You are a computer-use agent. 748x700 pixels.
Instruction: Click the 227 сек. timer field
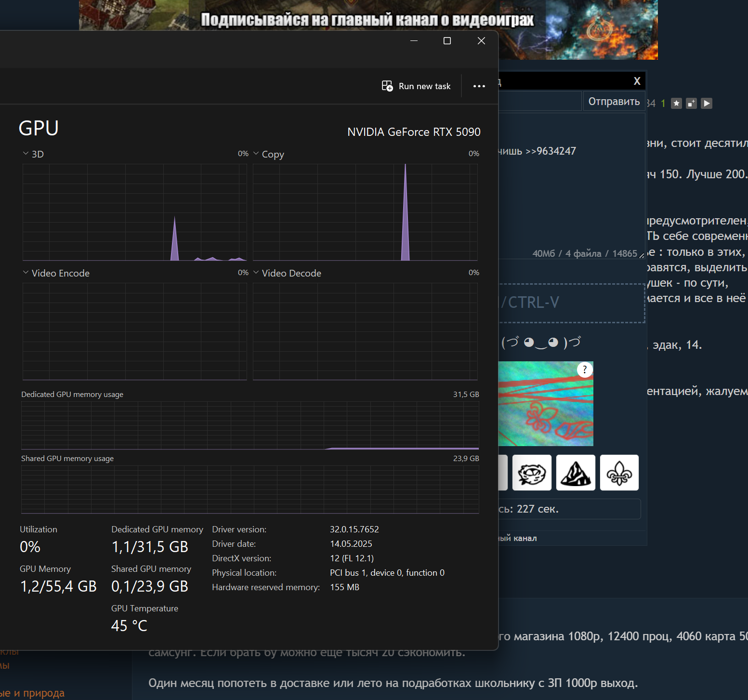point(570,509)
